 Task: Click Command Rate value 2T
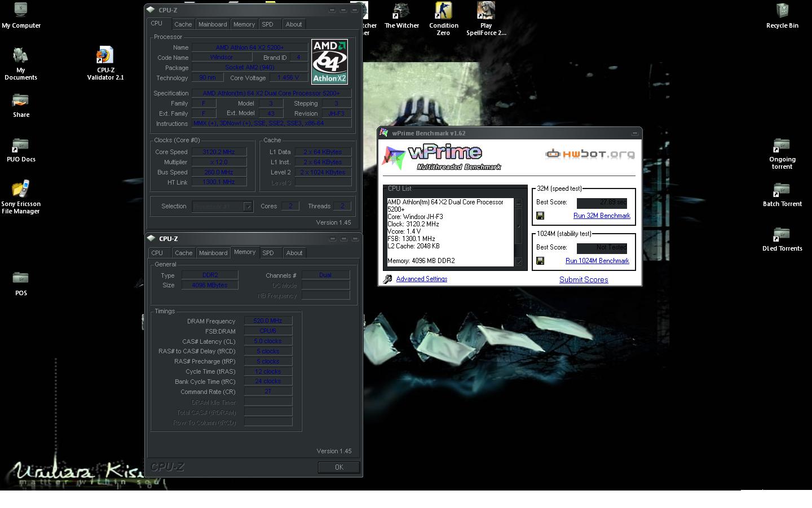pyautogui.click(x=268, y=391)
